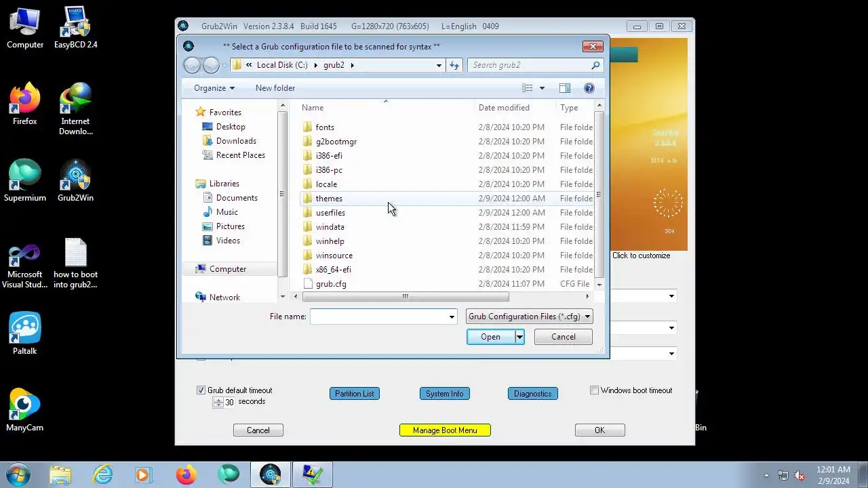Click the Diagnostics button
This screenshot has height=488, width=868.
click(532, 394)
